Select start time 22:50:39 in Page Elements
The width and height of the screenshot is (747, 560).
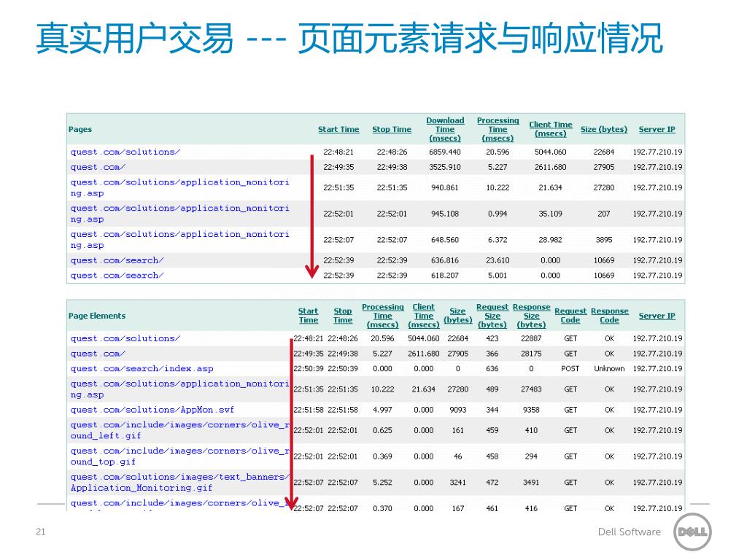click(309, 368)
